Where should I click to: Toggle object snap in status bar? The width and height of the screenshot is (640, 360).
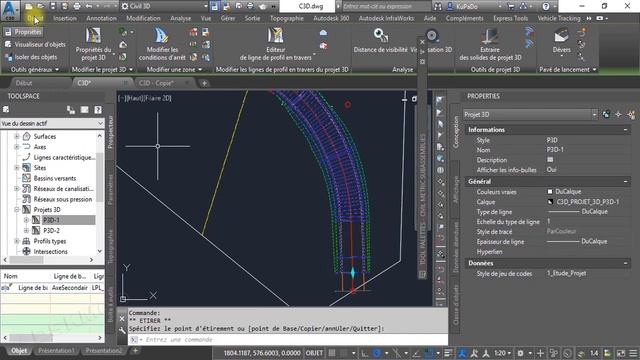pos(429,353)
